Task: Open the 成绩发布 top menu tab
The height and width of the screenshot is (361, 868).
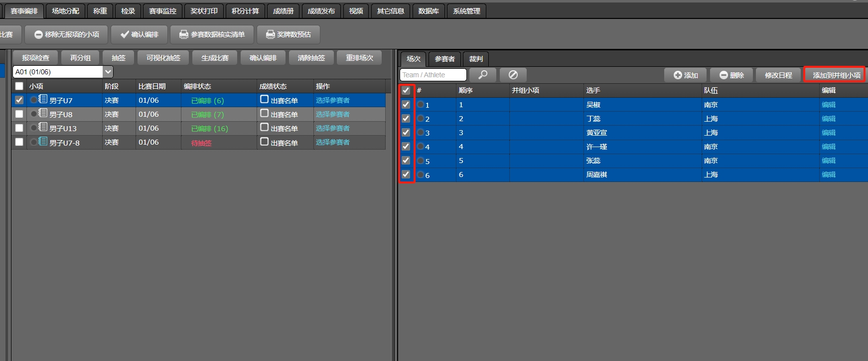Action: [321, 11]
